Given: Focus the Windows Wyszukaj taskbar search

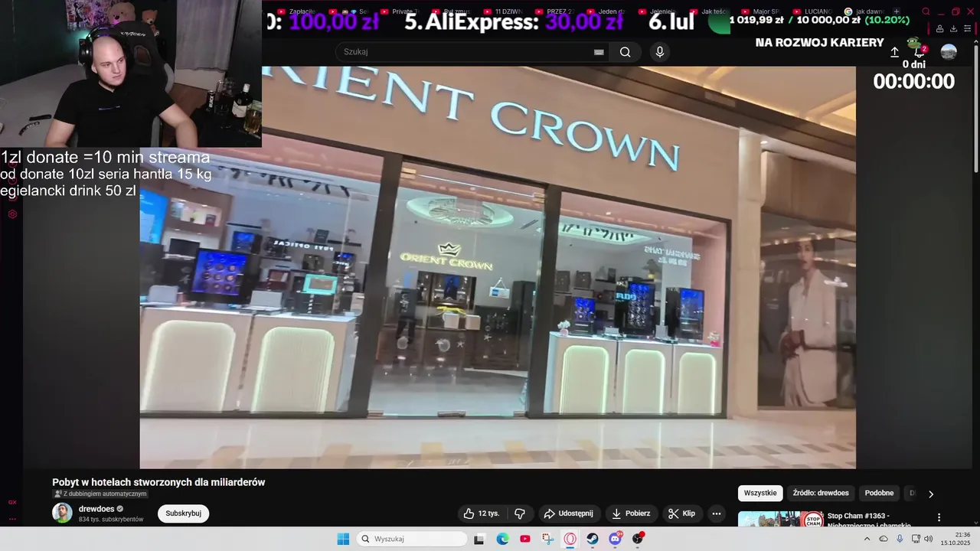Looking at the screenshot, I should (x=412, y=539).
